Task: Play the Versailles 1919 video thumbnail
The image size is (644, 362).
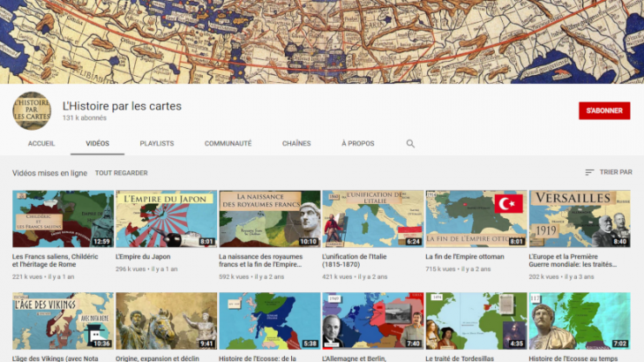Action: [x=579, y=218]
